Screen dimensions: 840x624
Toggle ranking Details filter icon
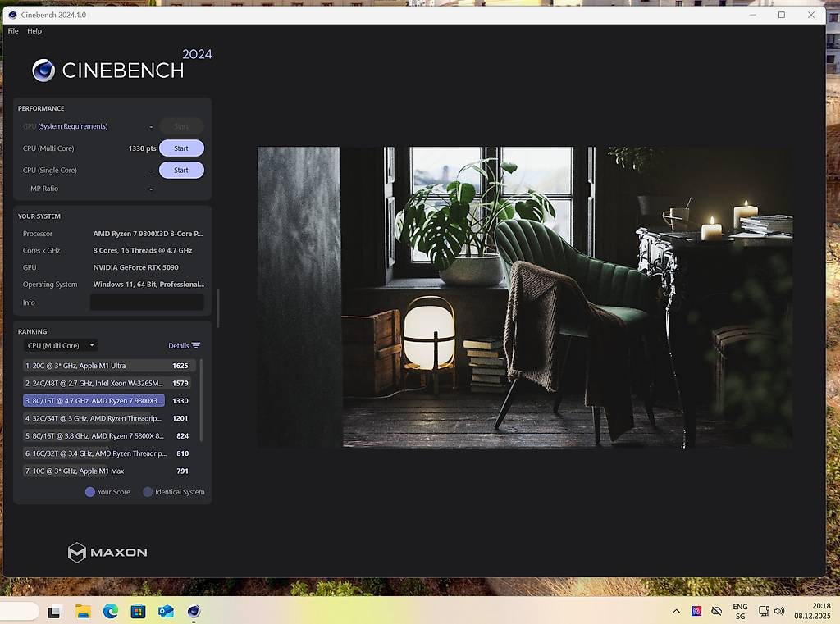(x=196, y=346)
